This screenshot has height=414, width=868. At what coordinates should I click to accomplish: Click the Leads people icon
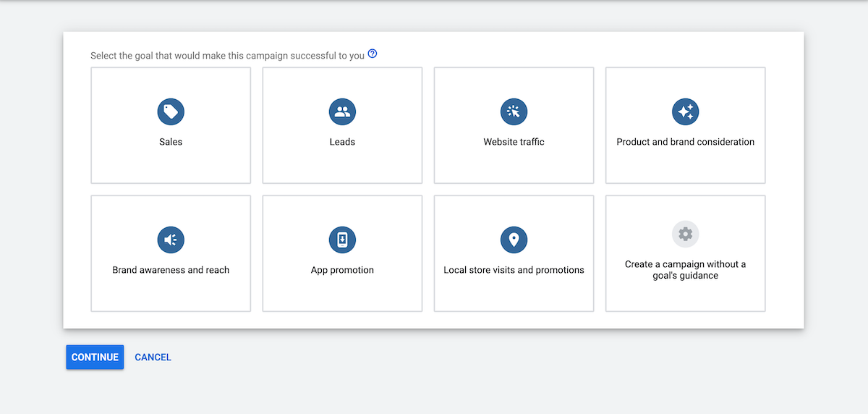(x=342, y=111)
